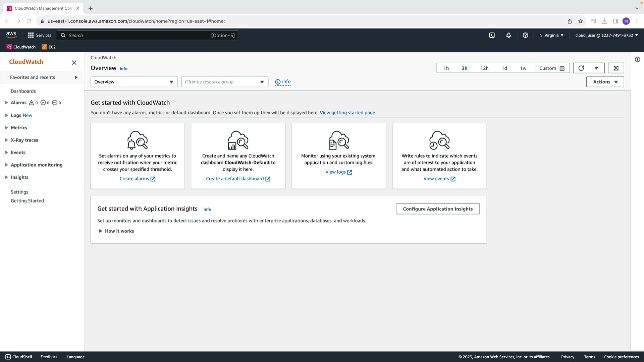Open the notifications bell
The image size is (644, 362).
(x=508, y=35)
